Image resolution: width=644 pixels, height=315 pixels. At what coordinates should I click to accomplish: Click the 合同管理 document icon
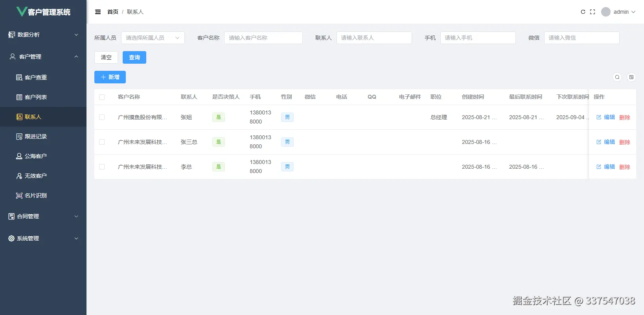(11, 216)
